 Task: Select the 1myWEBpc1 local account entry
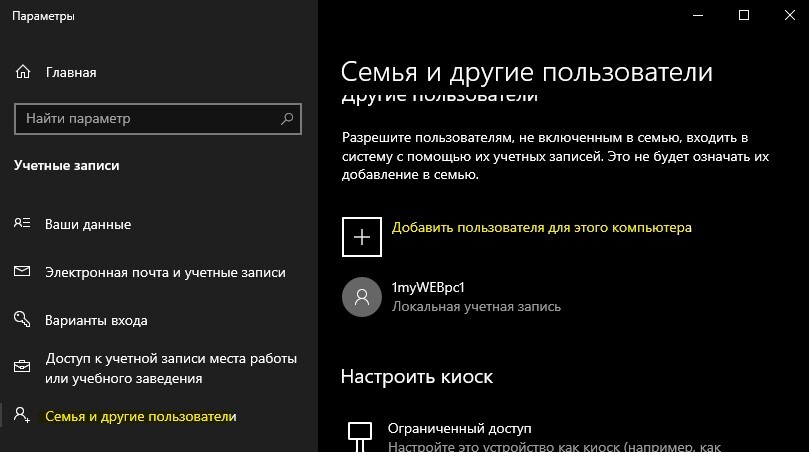tap(476, 296)
